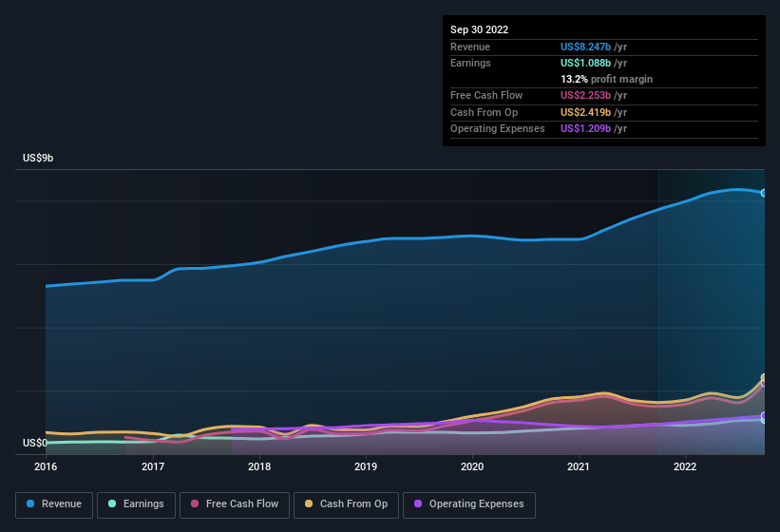Click the Free Cash Flow label in tooltip

(x=486, y=95)
